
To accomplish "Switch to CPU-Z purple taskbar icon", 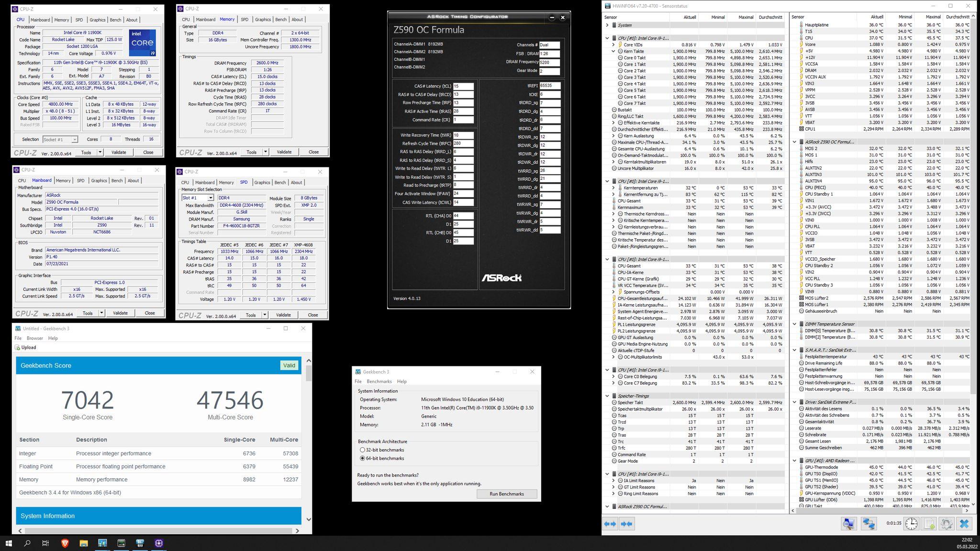I will (x=159, y=543).
